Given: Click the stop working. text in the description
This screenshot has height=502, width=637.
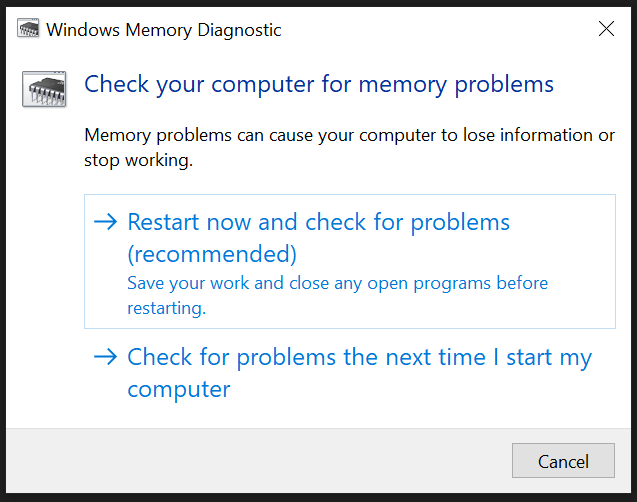Looking at the screenshot, I should [x=138, y=160].
